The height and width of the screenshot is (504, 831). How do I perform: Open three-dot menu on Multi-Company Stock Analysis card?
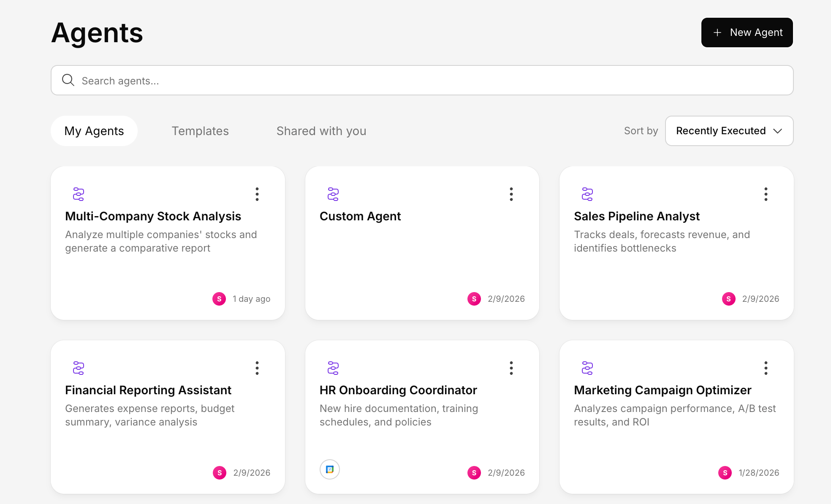point(257,194)
